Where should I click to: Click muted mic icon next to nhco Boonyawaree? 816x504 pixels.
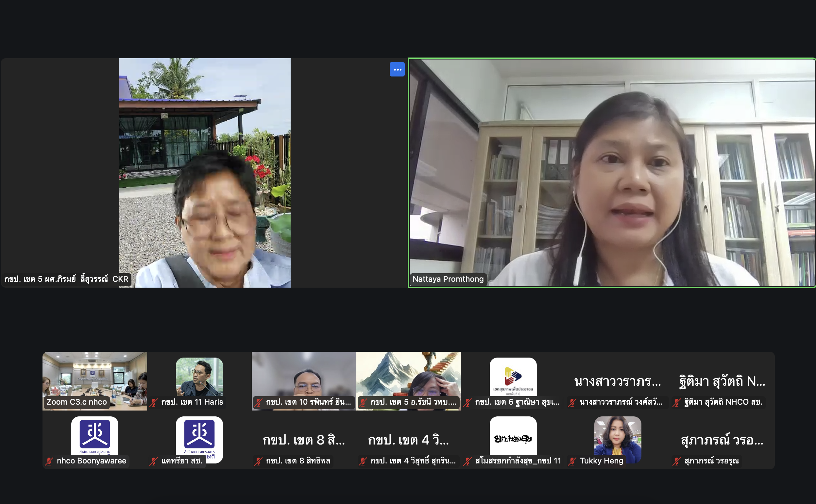coord(49,461)
